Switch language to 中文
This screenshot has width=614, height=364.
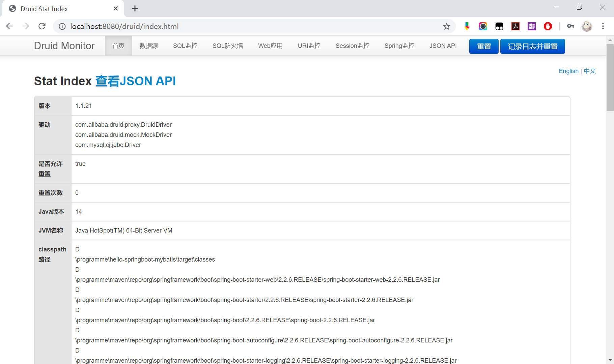(590, 71)
